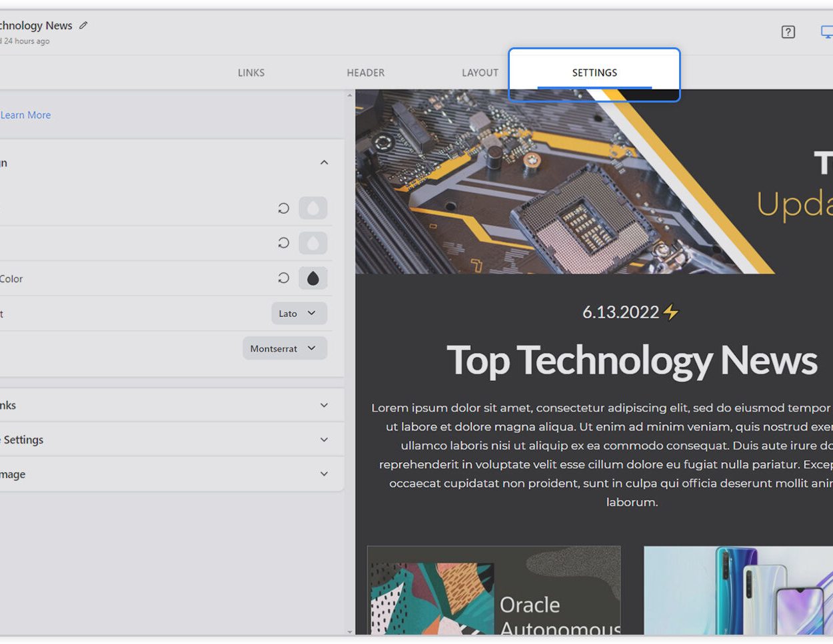
Task: Click the Lorem ipsum description paragraph
Action: 602,455
